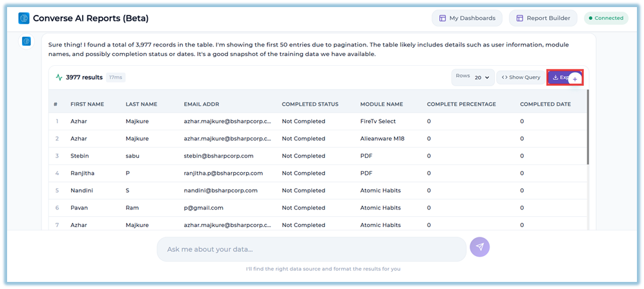The height and width of the screenshot is (289, 644).
Task: Click the EMAIL ADDR column header
Action: pyautogui.click(x=205, y=104)
